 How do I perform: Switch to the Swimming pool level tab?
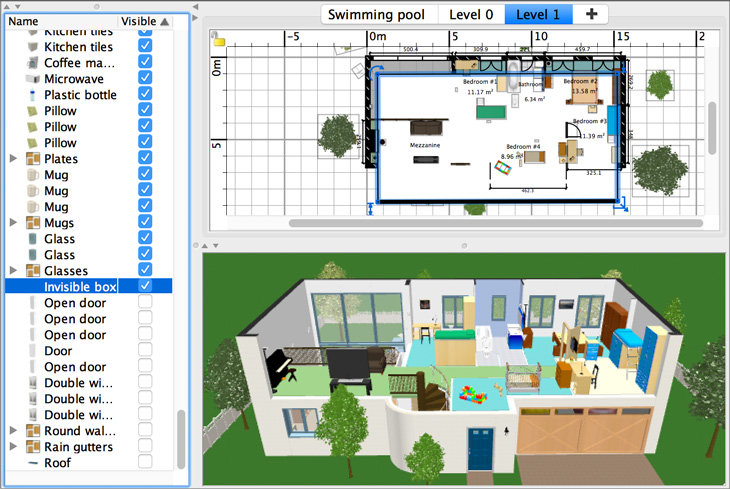tap(375, 15)
